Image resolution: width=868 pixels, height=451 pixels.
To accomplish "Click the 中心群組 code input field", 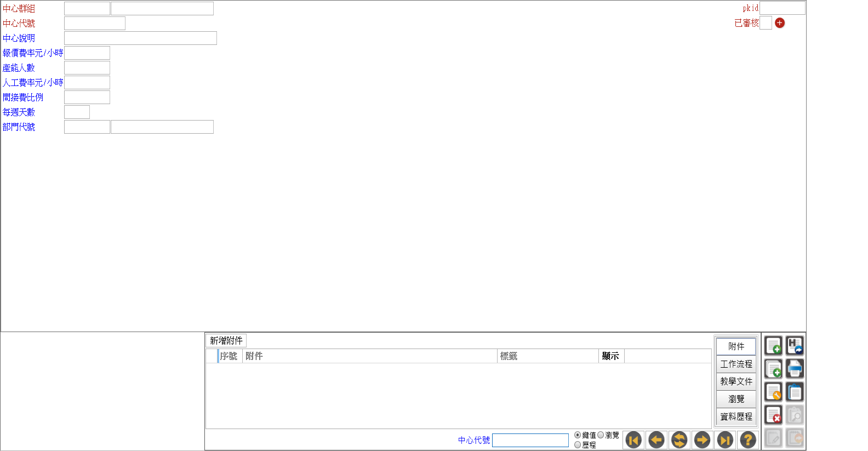I will 87,8.
